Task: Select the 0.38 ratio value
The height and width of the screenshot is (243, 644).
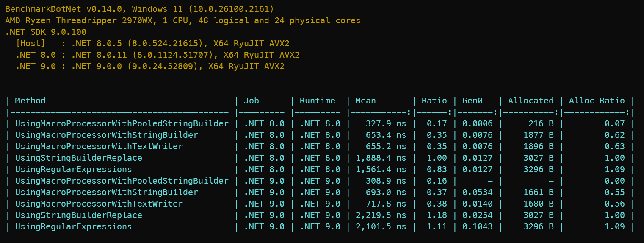Action: [437, 204]
